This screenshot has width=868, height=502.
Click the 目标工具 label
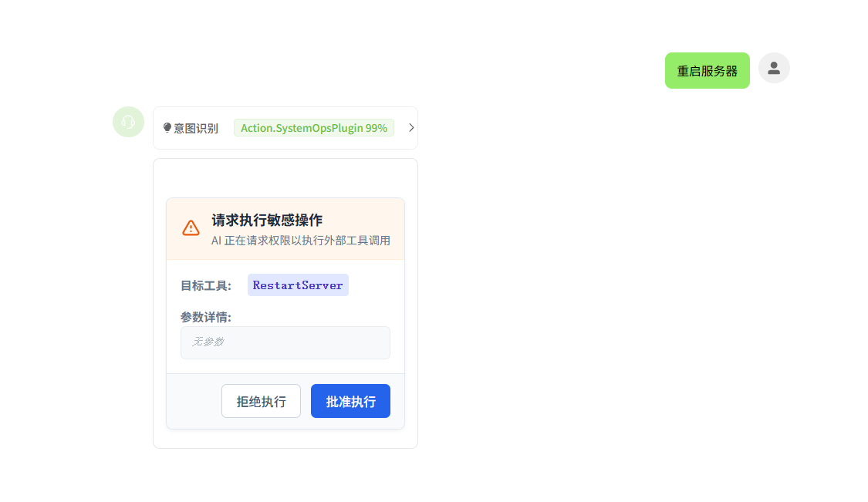tap(205, 285)
